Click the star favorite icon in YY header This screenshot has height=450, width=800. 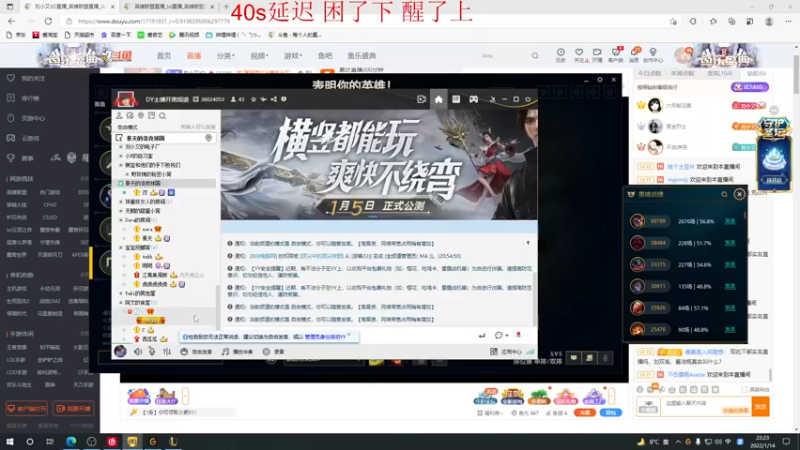(x=254, y=99)
